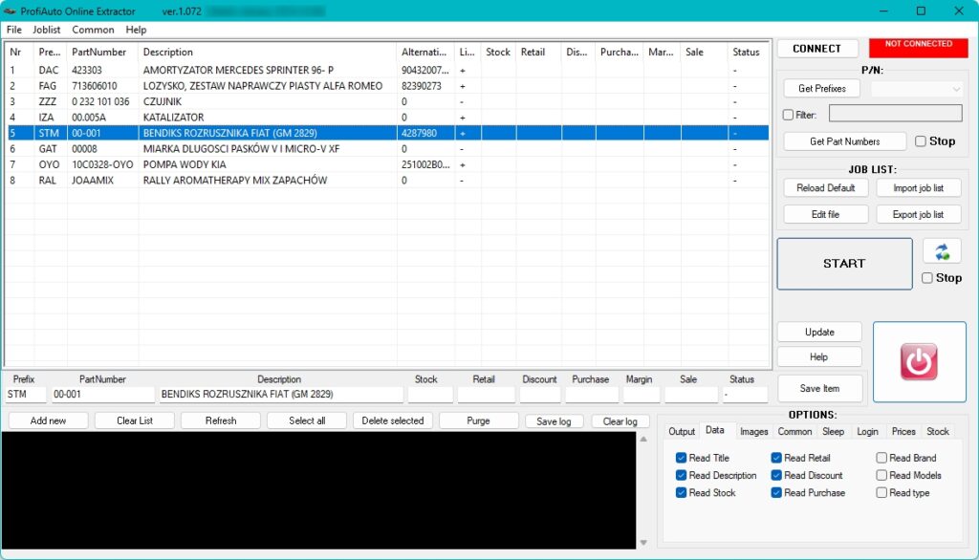Switch to the Sleep options tab
The width and height of the screenshot is (979, 560).
pos(833,431)
